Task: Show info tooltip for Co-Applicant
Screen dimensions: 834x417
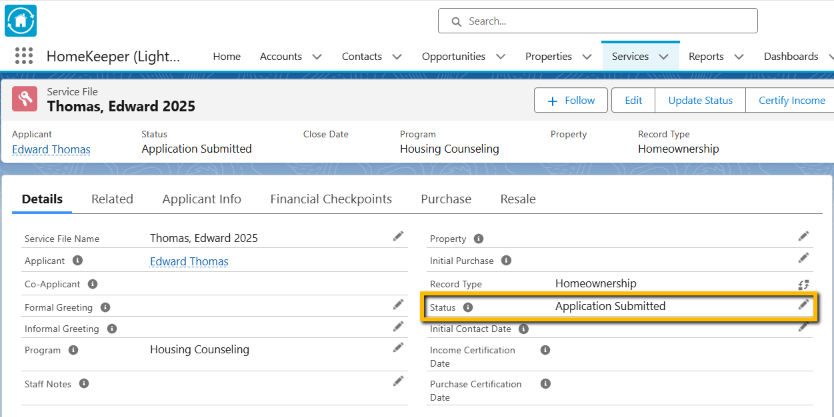Action: pyautogui.click(x=92, y=284)
